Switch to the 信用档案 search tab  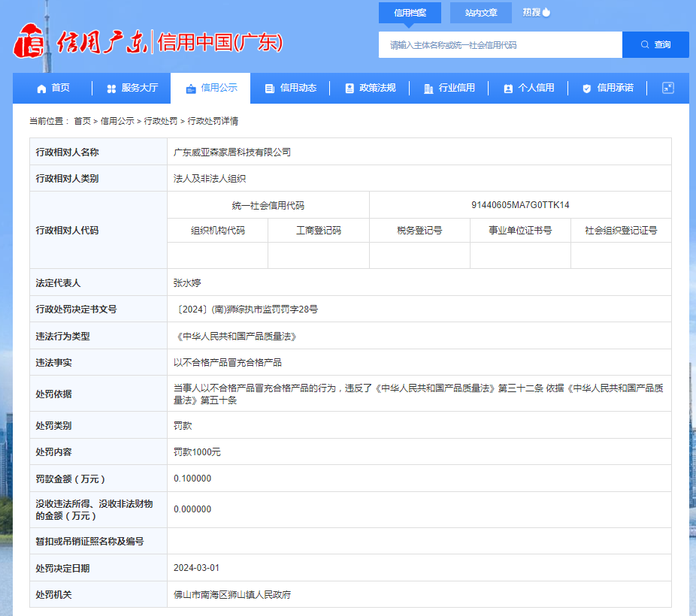(x=410, y=13)
